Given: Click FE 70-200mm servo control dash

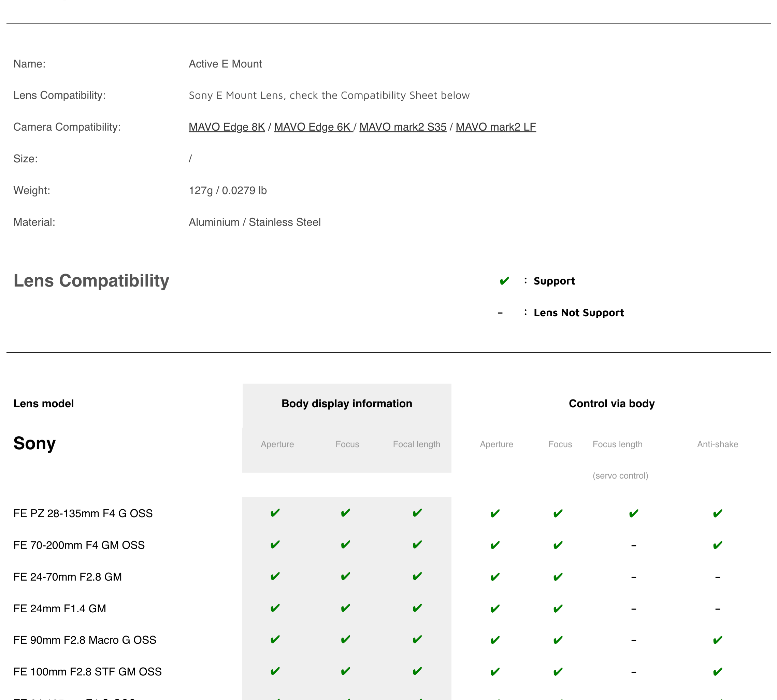Looking at the screenshot, I should point(634,545).
